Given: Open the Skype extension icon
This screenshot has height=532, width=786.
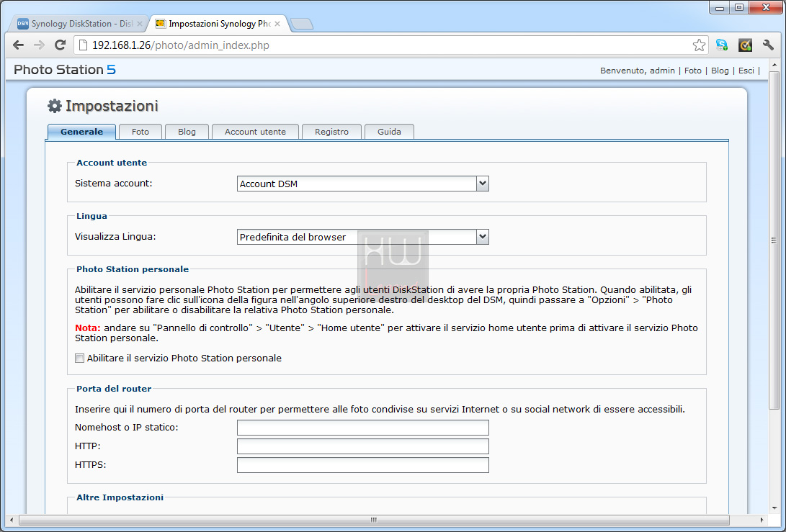Looking at the screenshot, I should tap(722, 45).
